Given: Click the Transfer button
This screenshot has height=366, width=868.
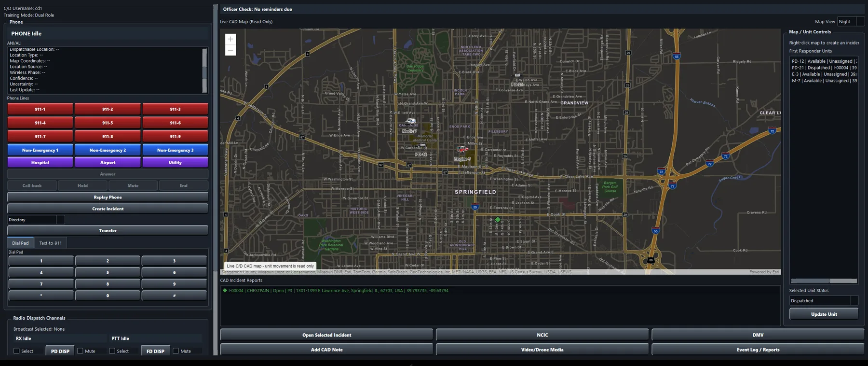Looking at the screenshot, I should click(108, 231).
